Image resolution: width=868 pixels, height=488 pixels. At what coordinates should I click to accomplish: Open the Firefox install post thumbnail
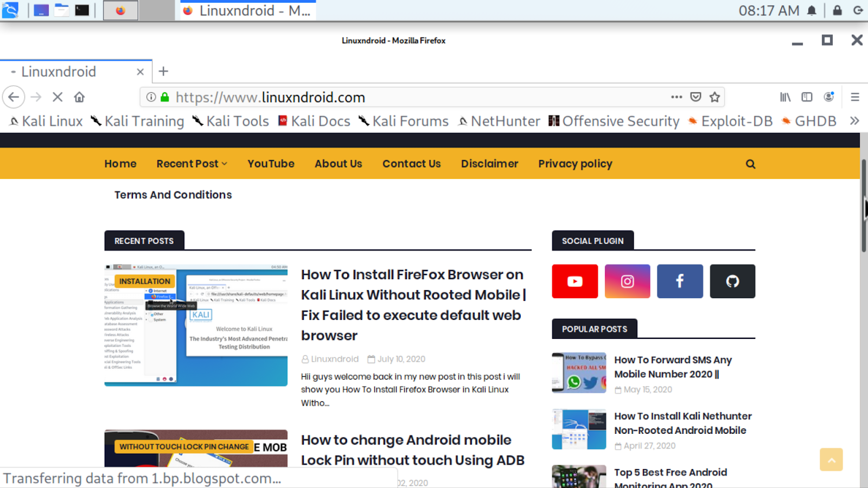coord(196,325)
